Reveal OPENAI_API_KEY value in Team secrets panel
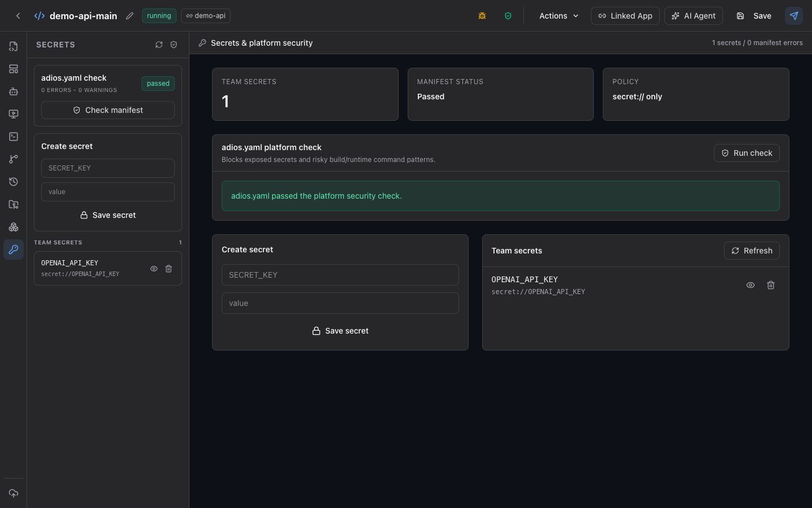Viewport: 812px width, 508px height. 751,285
